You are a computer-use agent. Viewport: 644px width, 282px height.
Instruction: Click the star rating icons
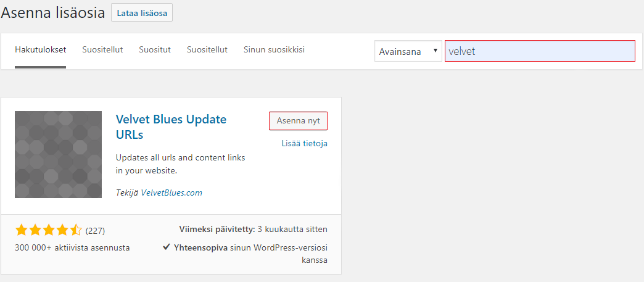(49, 231)
